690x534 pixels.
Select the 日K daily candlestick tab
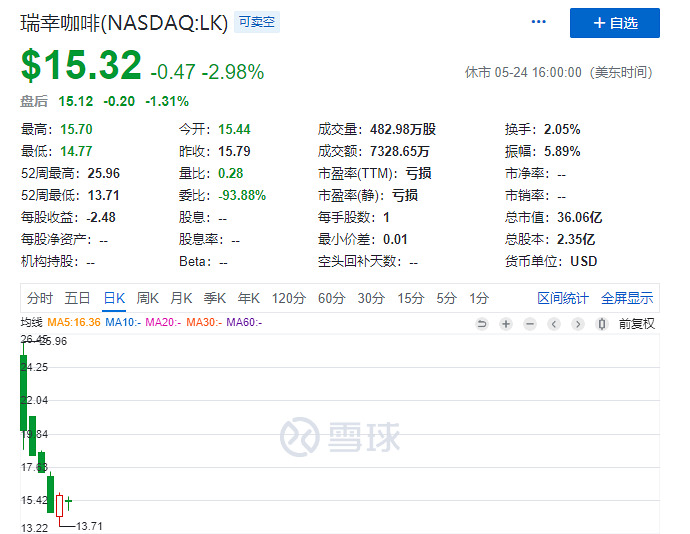[x=114, y=298]
